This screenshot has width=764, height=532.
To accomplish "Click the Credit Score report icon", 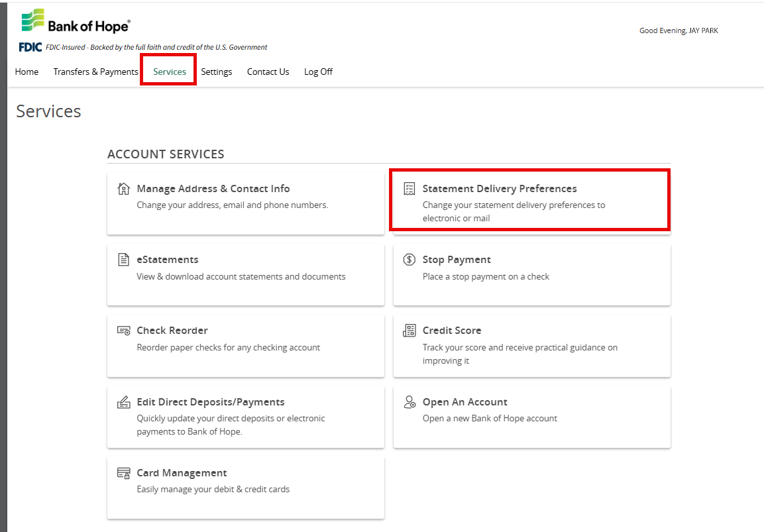I will click(409, 331).
